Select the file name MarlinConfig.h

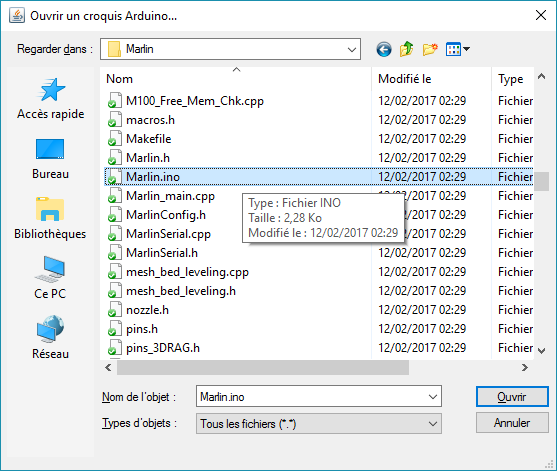166,215
